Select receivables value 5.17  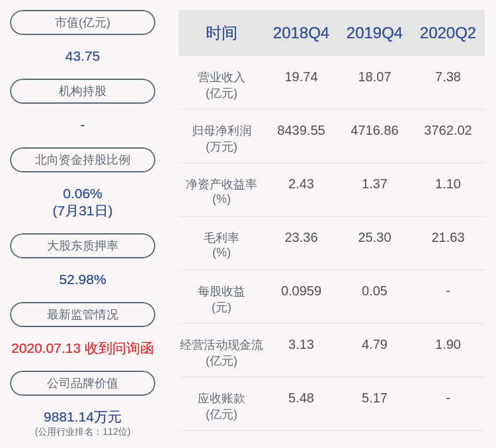coord(374,398)
